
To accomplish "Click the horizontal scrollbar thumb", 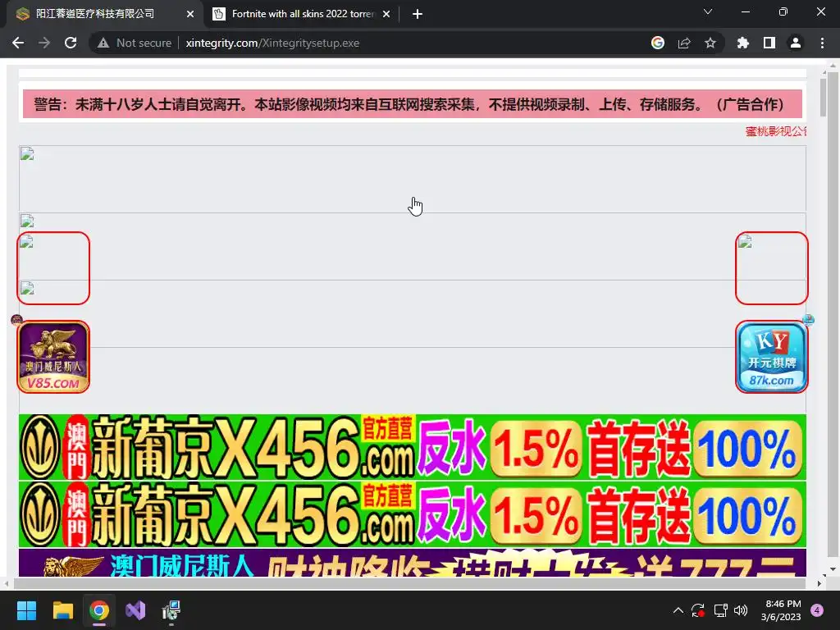I will click(410, 583).
